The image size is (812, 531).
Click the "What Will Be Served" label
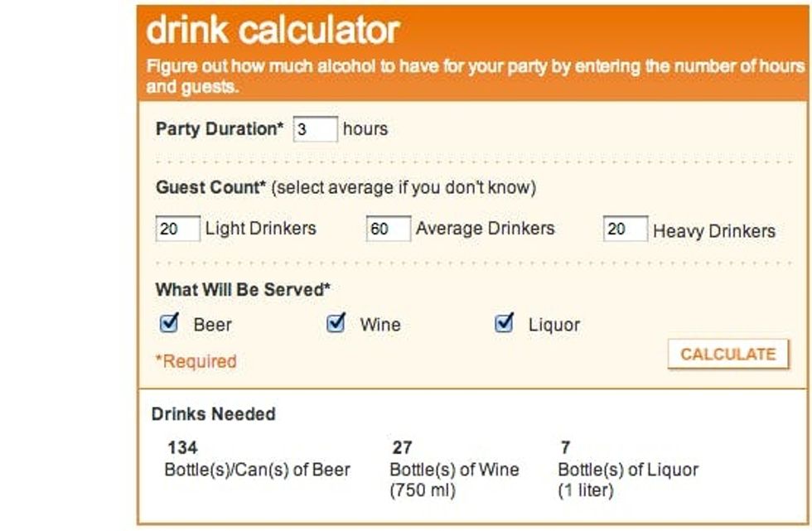[243, 290]
